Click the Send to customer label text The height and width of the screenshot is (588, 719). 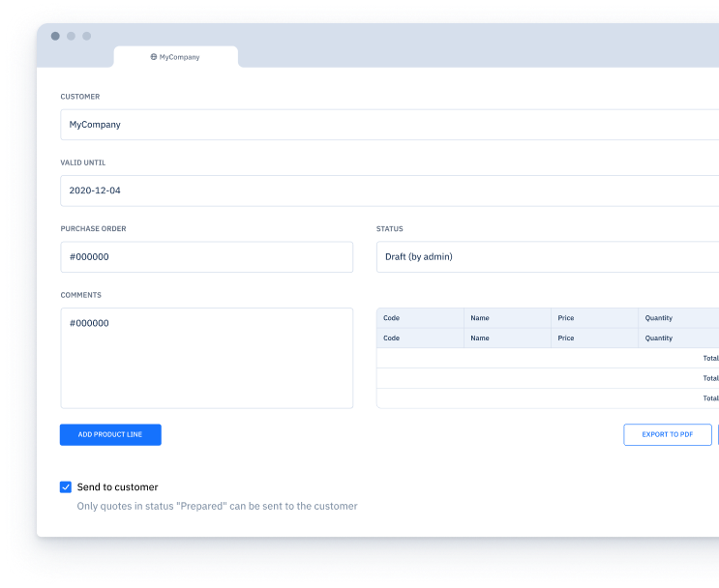click(x=117, y=487)
